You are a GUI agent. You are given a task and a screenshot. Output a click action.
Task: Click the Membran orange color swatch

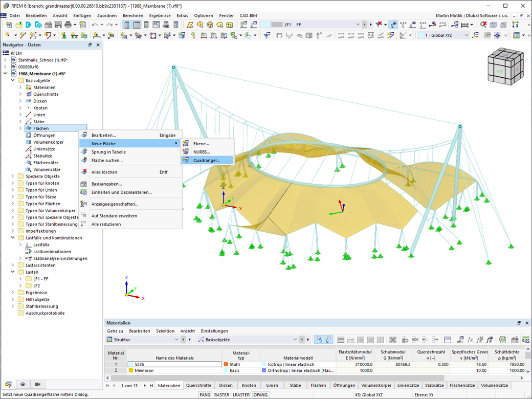tap(130, 370)
